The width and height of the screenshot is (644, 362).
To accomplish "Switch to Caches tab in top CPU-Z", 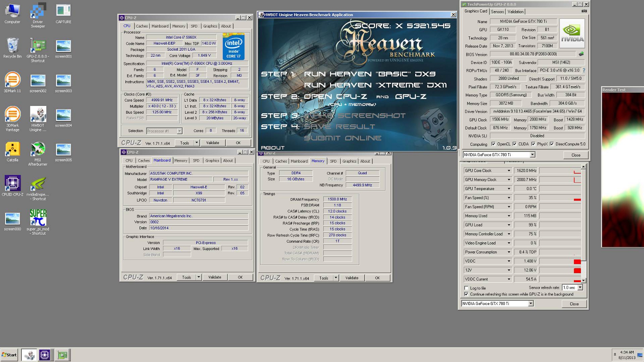I will (x=142, y=26).
